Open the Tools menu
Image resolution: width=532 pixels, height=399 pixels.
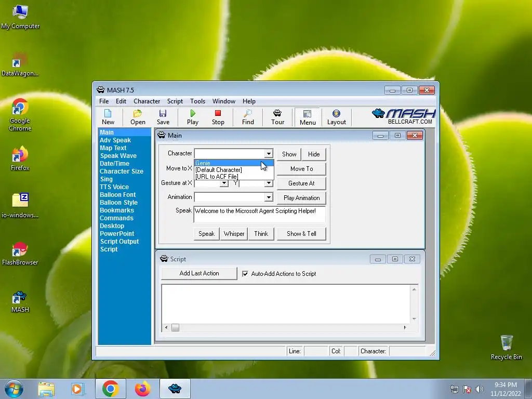tap(197, 101)
